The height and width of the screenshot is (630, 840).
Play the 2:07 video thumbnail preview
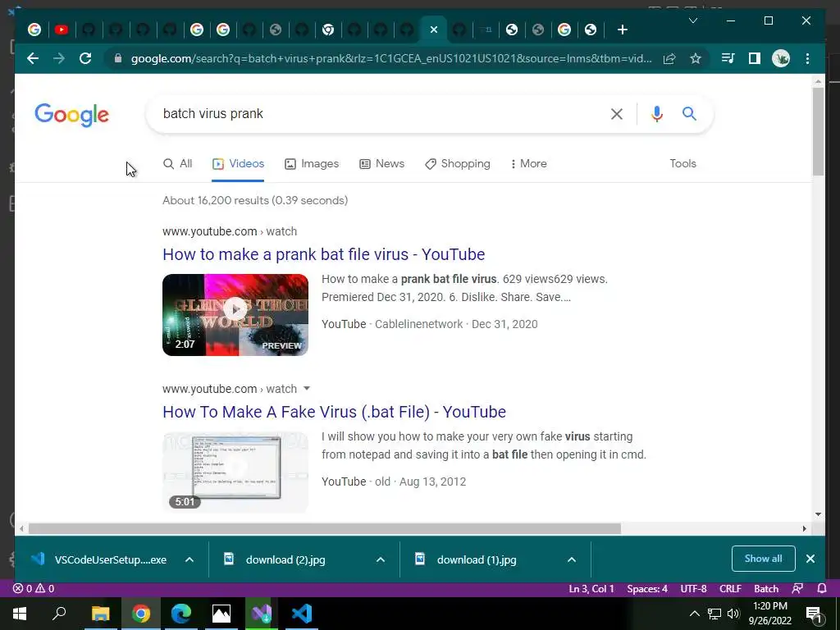point(235,314)
